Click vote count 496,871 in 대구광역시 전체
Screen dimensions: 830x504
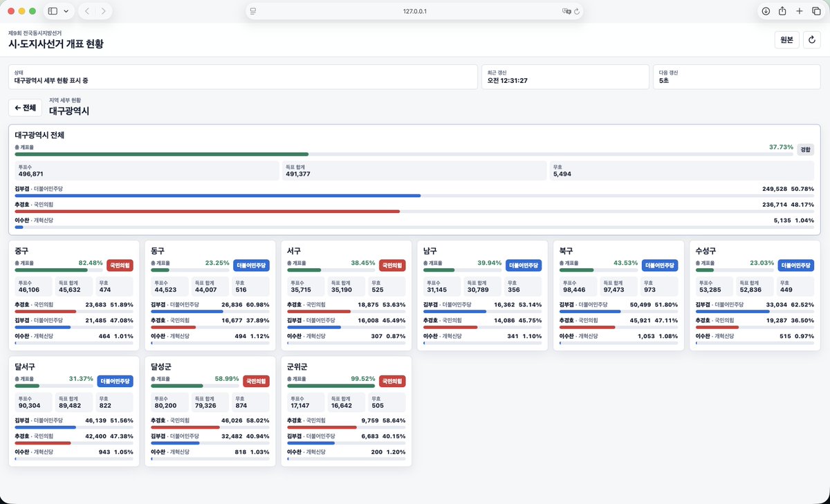click(31, 174)
